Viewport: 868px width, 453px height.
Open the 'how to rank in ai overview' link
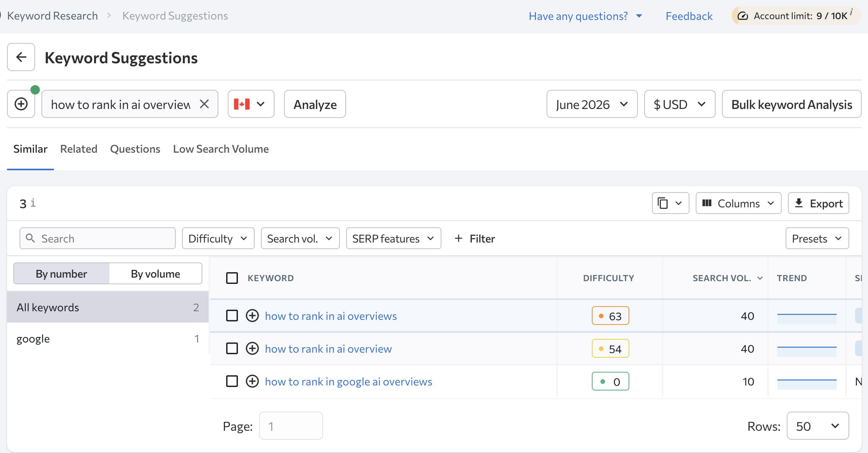pos(328,349)
